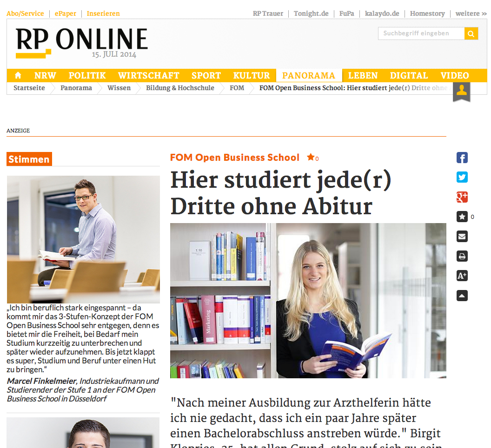491x448 pixels.
Task: Print the article using printer icon
Action: (x=462, y=256)
